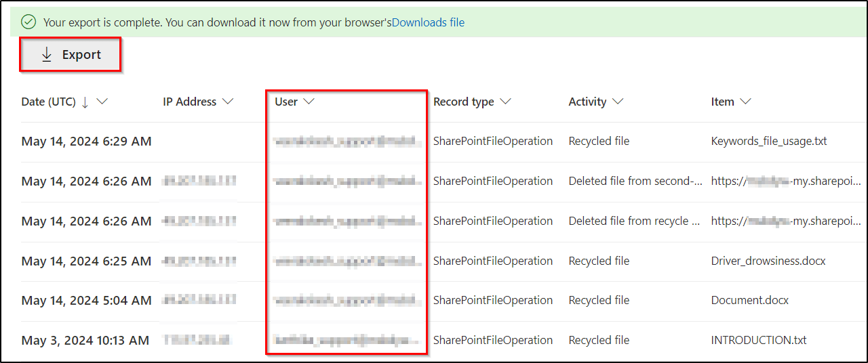
Task: Click SharePointFileOperation in Document.docx row
Action: tap(493, 300)
